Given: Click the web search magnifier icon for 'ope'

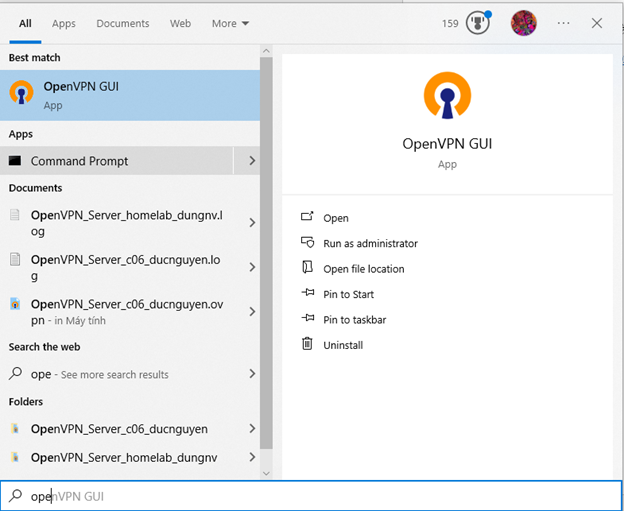Looking at the screenshot, I should click(16, 374).
